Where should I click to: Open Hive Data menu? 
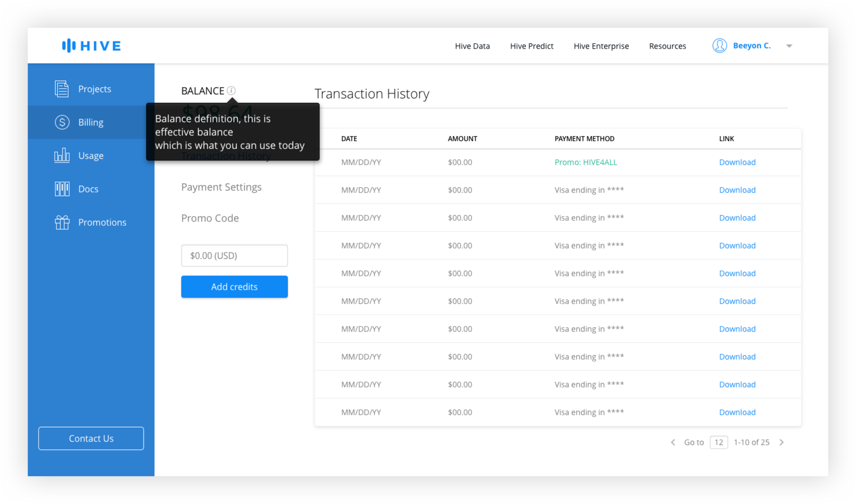coord(472,46)
